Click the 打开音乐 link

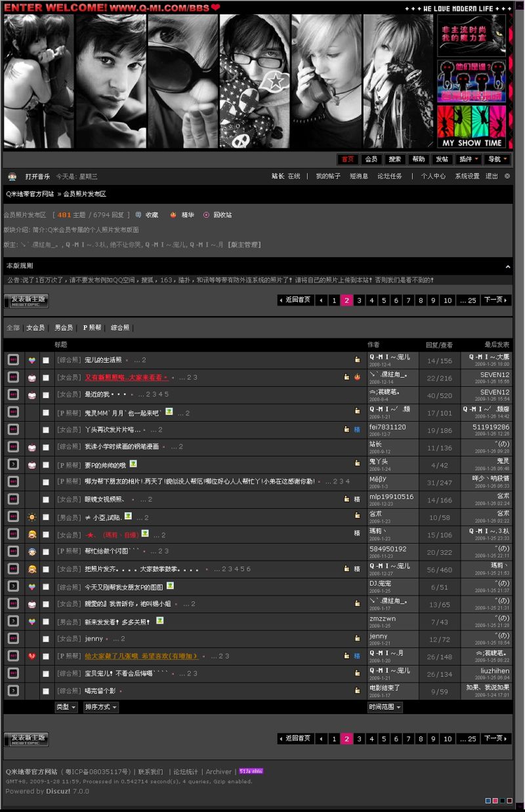point(37,176)
